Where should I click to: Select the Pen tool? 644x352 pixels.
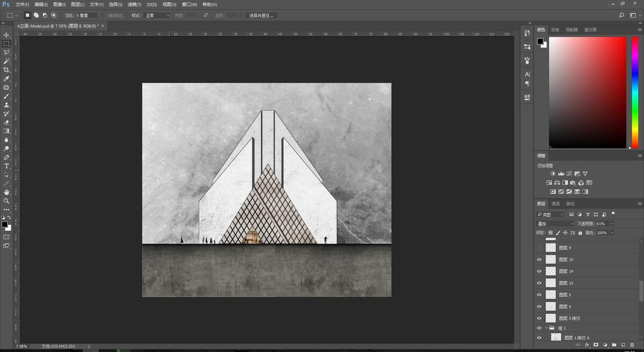coord(6,157)
